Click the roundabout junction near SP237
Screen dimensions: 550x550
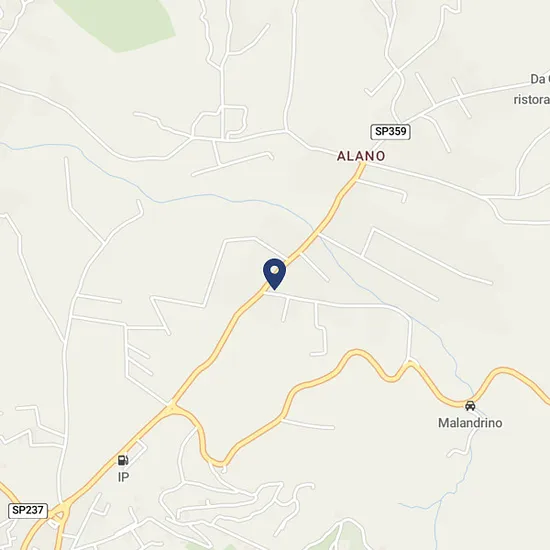60,513
